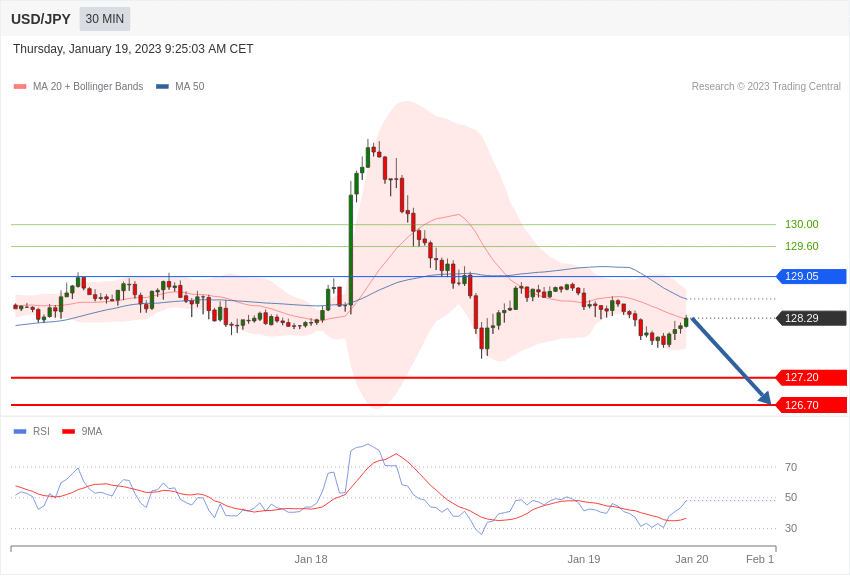Select the red 127.20 support price tag
The image size is (850, 576).
pyautogui.click(x=812, y=378)
